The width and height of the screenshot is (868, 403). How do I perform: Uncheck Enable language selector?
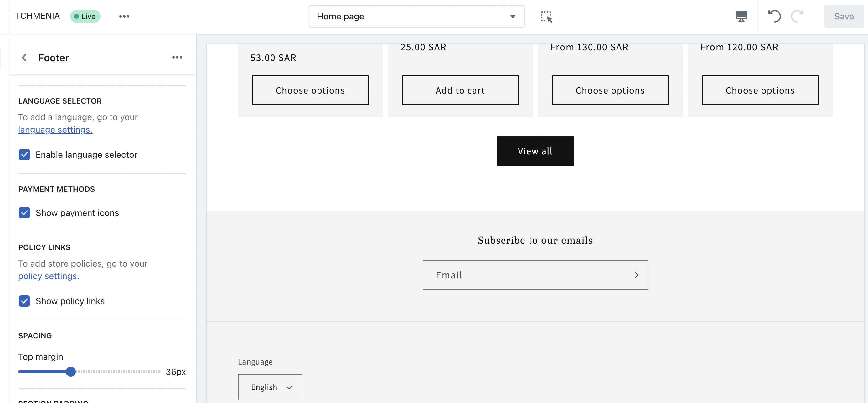pyautogui.click(x=24, y=155)
